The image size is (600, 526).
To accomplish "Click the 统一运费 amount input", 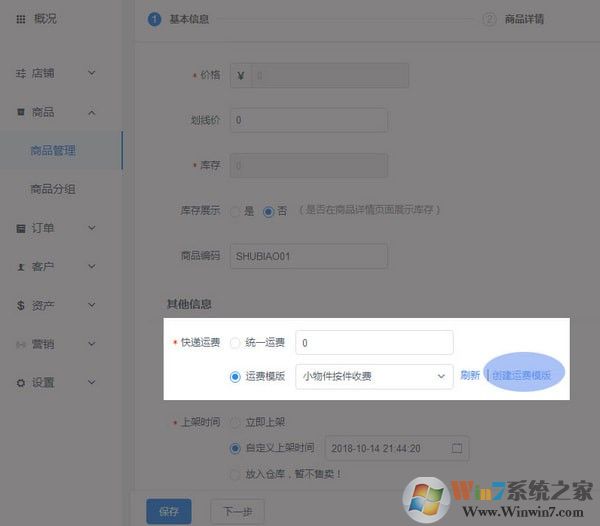I will tap(374, 343).
